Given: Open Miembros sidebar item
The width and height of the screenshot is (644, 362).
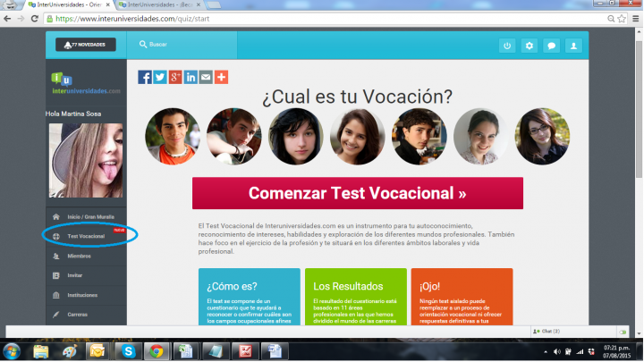Looking at the screenshot, I should pos(86,257).
